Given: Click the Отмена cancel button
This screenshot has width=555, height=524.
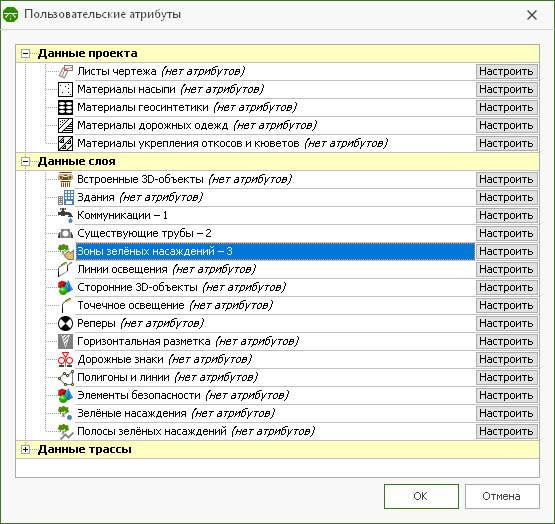Looking at the screenshot, I should [502, 496].
